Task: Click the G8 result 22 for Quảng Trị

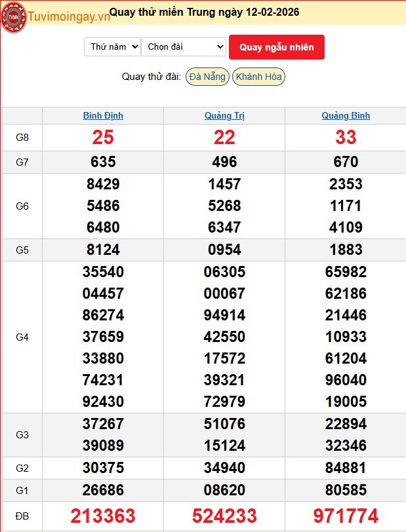Action: [x=224, y=137]
